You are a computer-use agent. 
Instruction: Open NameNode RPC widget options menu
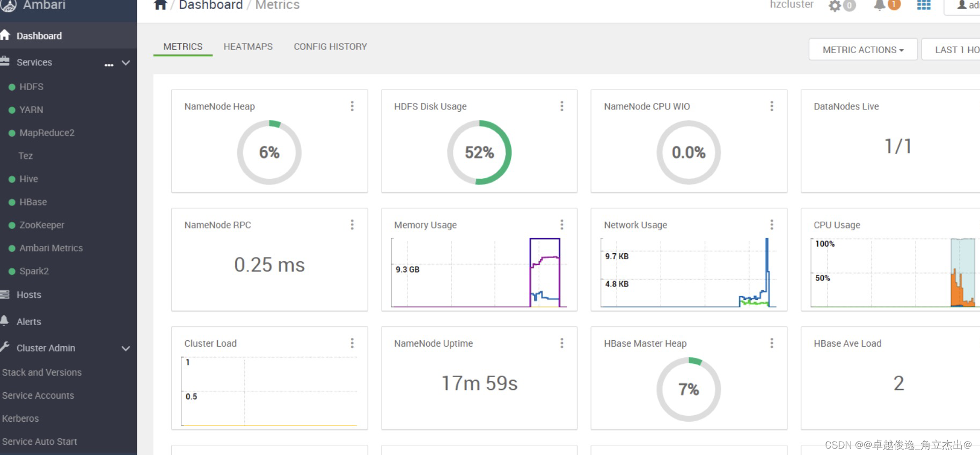click(352, 224)
